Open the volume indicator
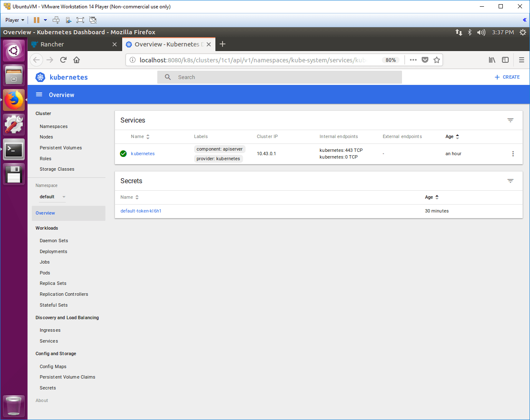Viewport: 530px width, 420px height. [x=481, y=32]
